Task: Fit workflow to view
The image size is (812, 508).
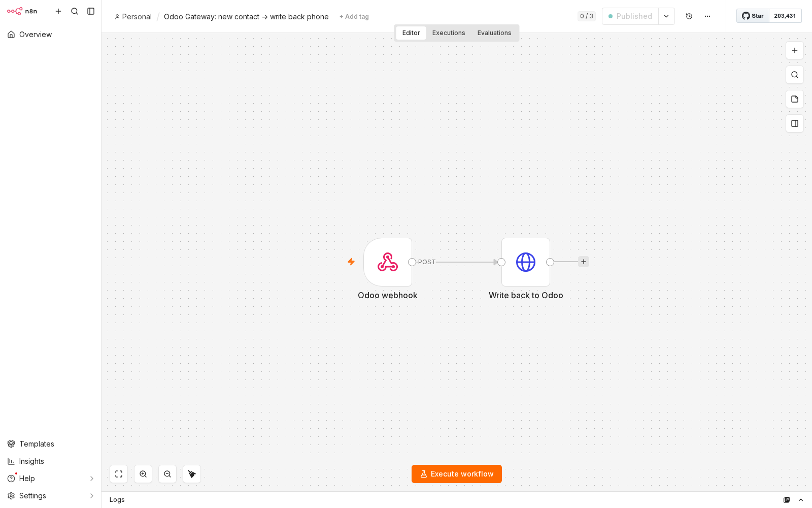Action: 119,474
